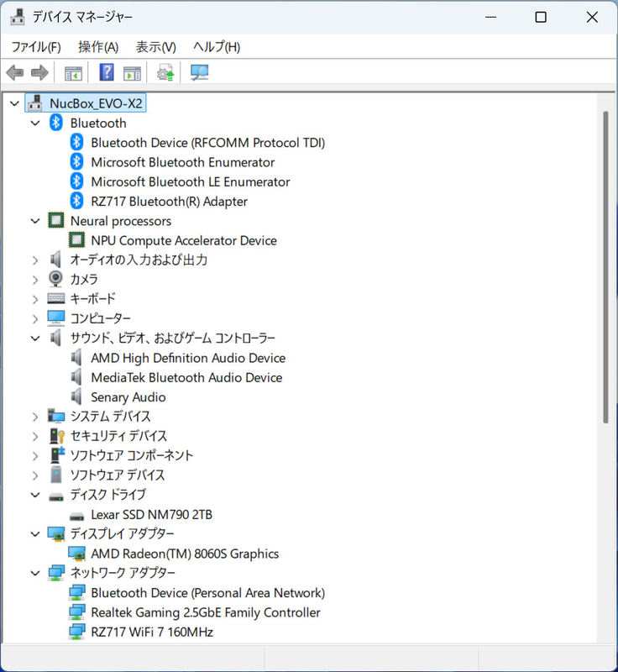Open the 表示(V) menu
The width and height of the screenshot is (618, 672).
point(156,47)
